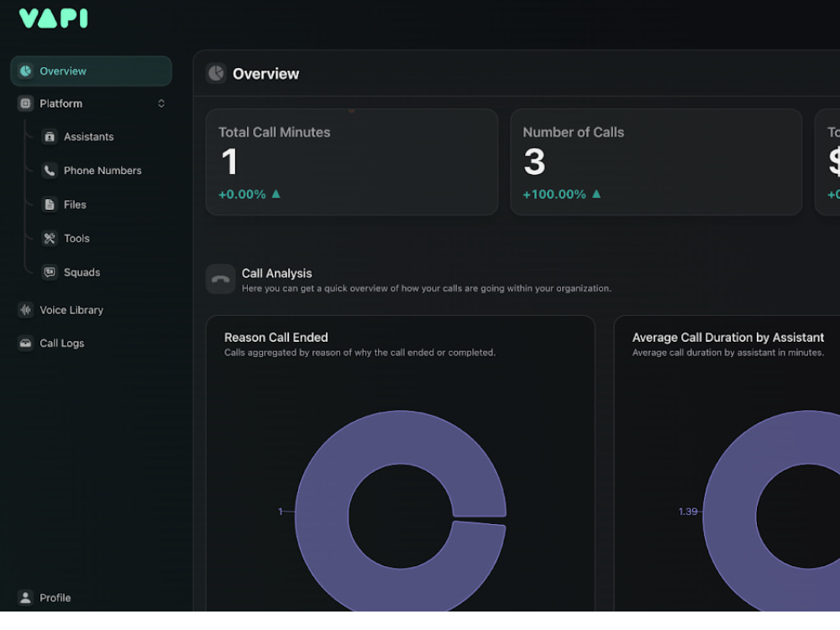Click the Voice Library icon
This screenshot has height=630, width=840.
[x=25, y=310]
